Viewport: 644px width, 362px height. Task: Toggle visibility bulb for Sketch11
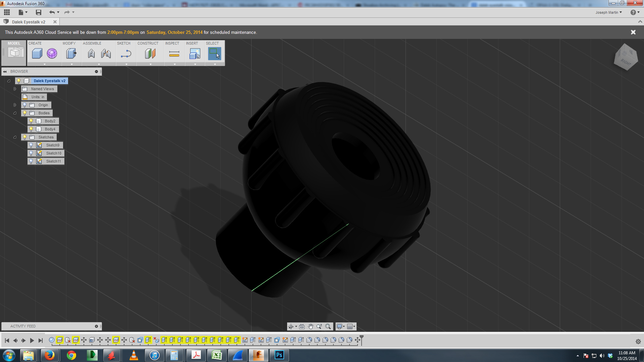31,161
